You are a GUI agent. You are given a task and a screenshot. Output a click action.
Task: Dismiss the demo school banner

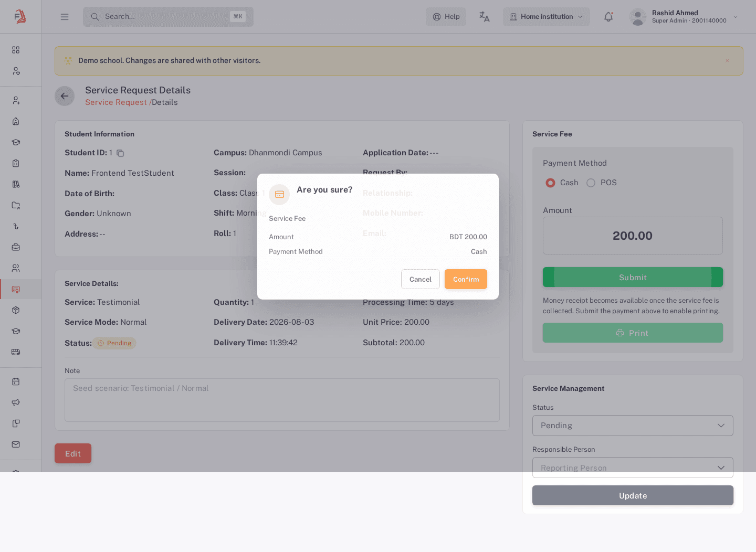coord(727,60)
